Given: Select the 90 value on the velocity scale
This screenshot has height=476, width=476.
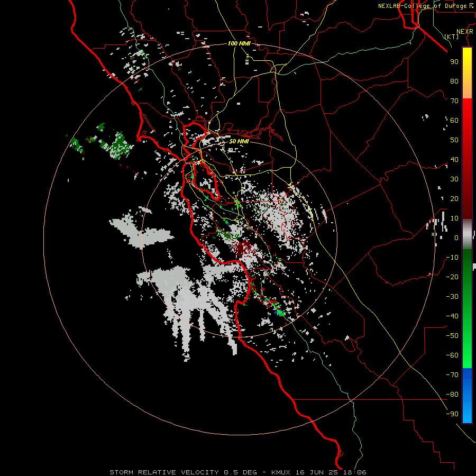Looking at the screenshot, I should (x=454, y=62).
